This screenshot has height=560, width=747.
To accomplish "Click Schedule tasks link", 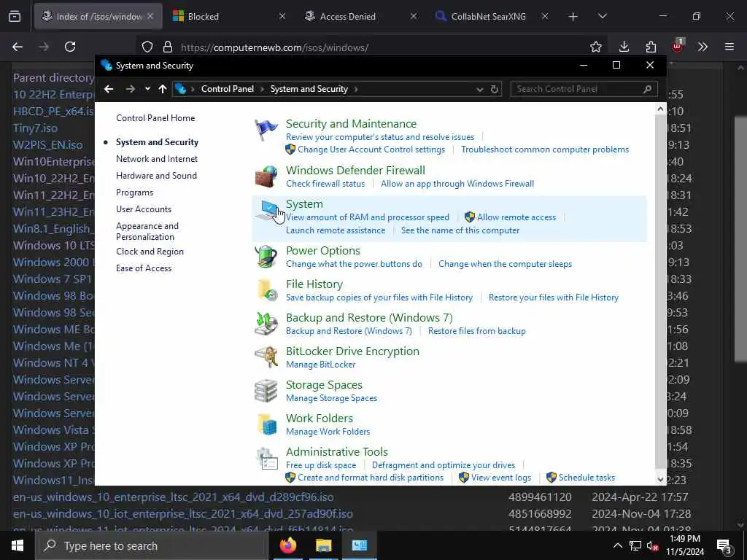I will pyautogui.click(x=587, y=478).
